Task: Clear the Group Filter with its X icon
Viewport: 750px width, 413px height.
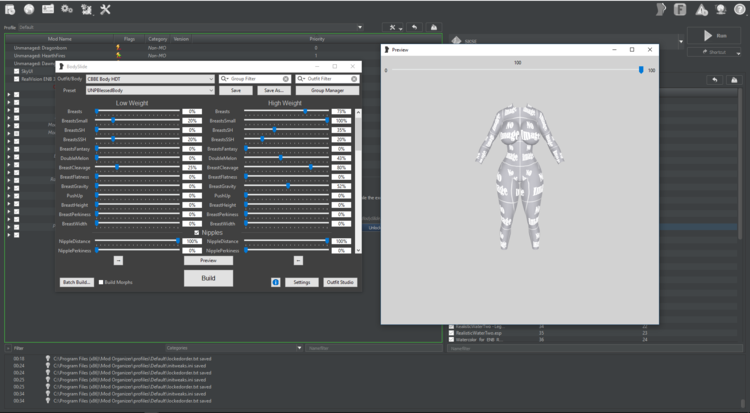Action: coord(286,79)
